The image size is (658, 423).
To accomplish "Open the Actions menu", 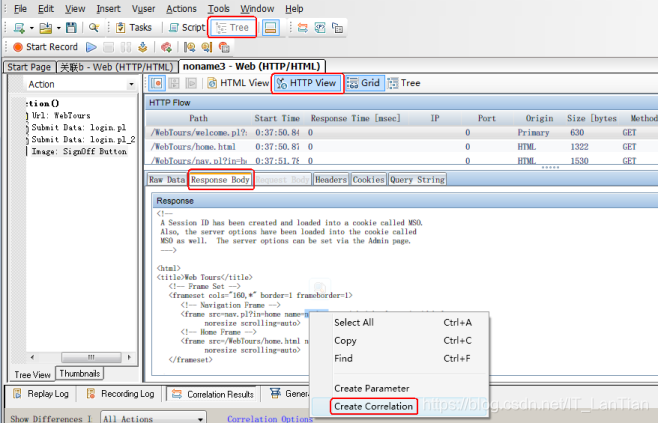I will click(x=181, y=9).
